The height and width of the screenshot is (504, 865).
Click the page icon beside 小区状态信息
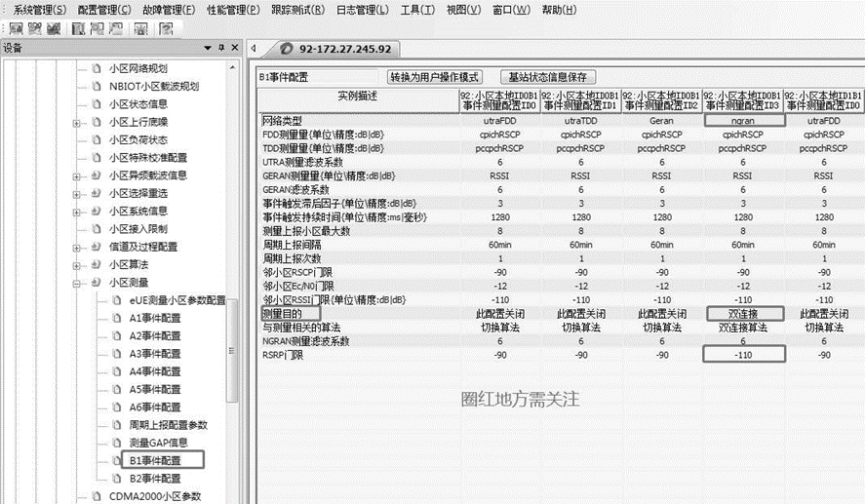(x=98, y=104)
